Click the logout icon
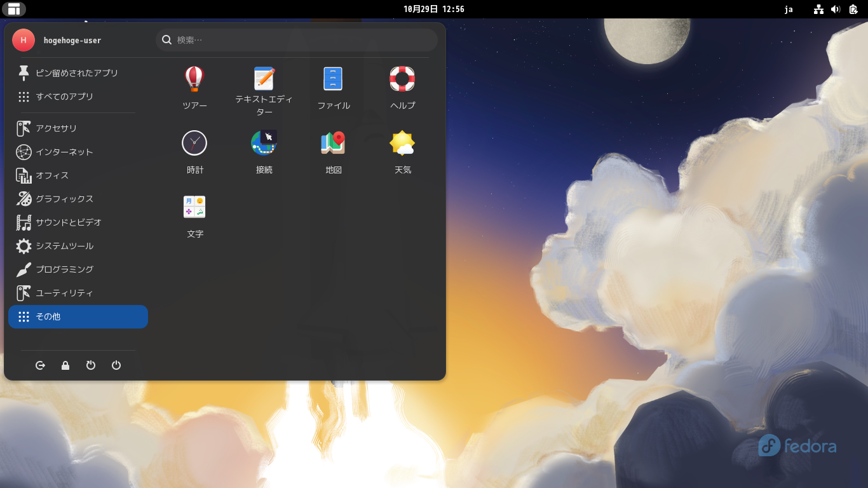Screen dimensions: 868x488 [40, 365]
